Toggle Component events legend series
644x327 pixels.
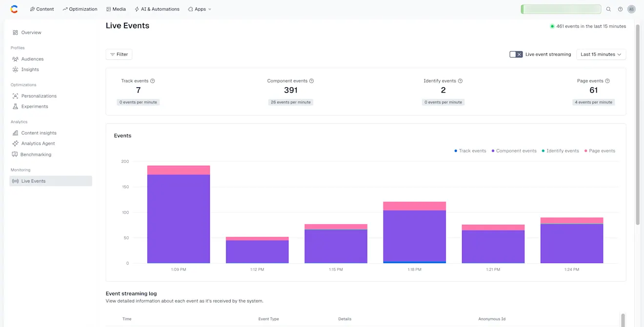point(514,151)
